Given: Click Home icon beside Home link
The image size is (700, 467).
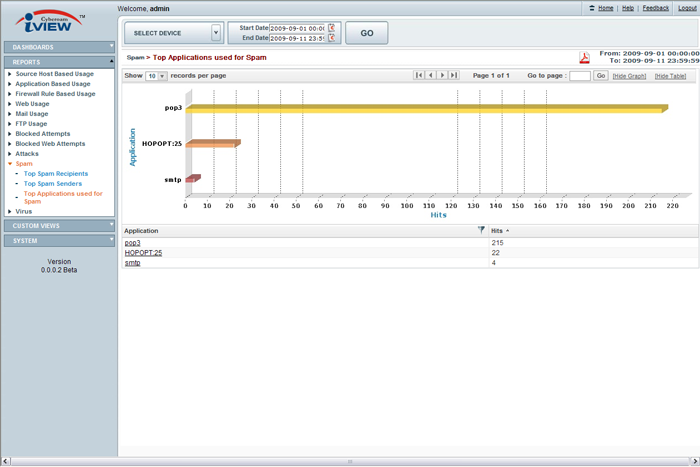Looking at the screenshot, I should (592, 8).
